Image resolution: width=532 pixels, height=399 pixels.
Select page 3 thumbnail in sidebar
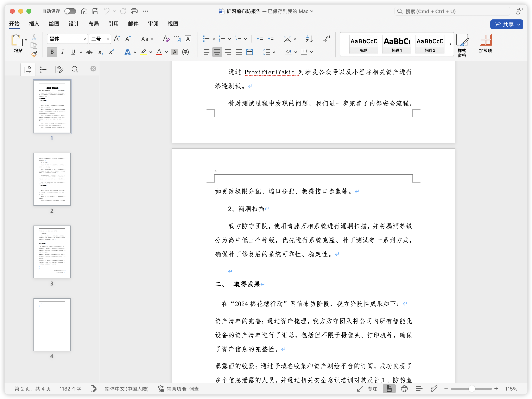pyautogui.click(x=52, y=252)
